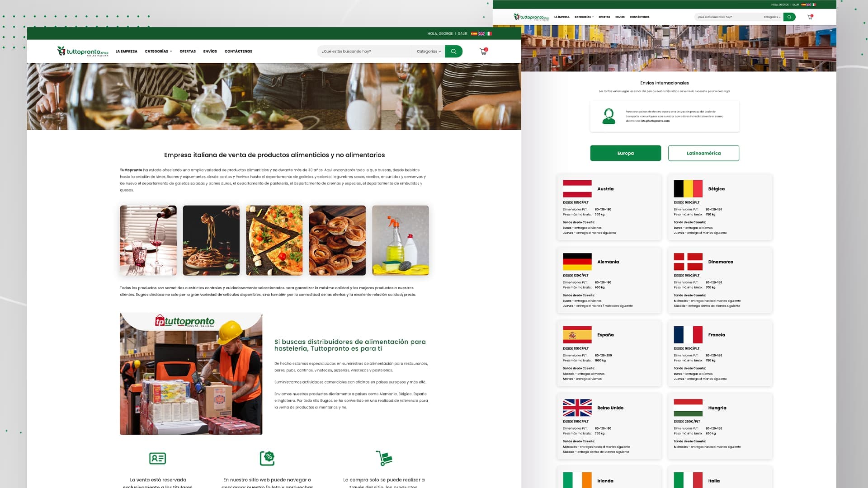Screen dimensions: 868x488
Task: Click the tuttopronto shop logo on the right page
Action: pos(531,17)
